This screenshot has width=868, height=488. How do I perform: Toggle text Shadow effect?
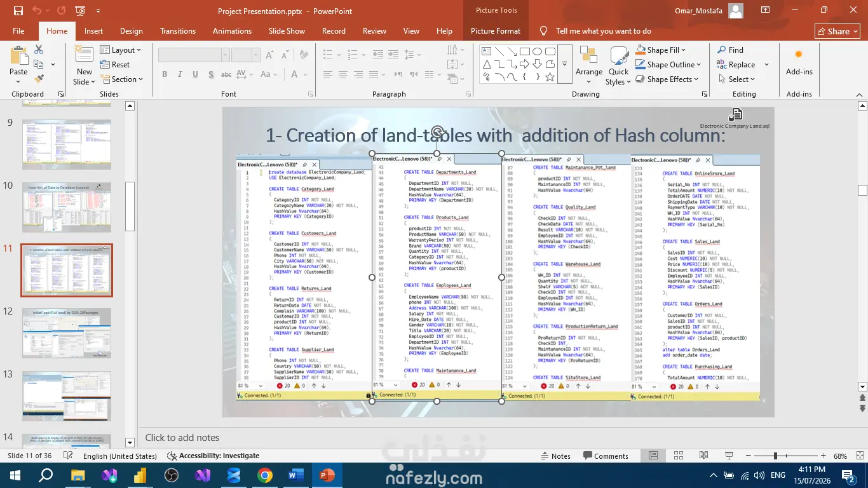pyautogui.click(x=210, y=74)
